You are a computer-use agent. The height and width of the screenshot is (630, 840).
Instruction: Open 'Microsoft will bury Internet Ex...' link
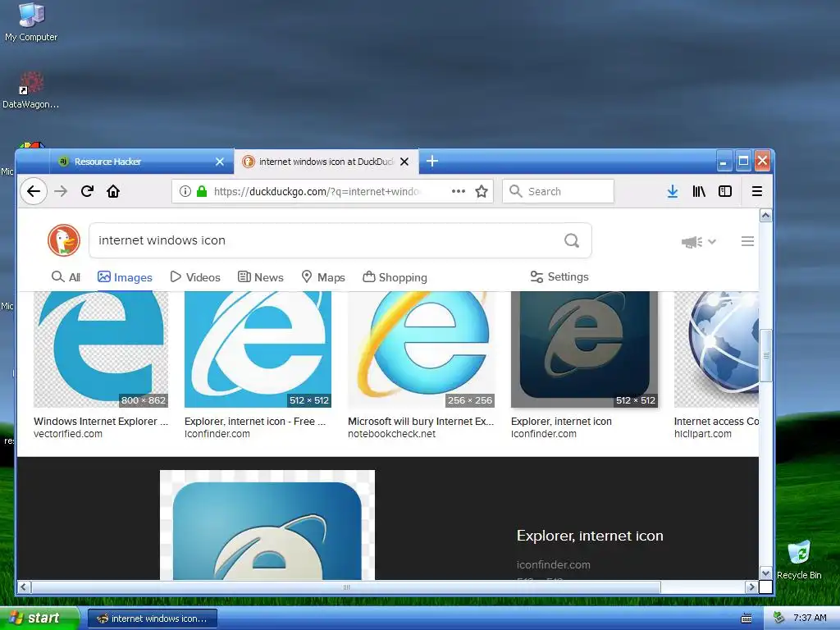[421, 422]
